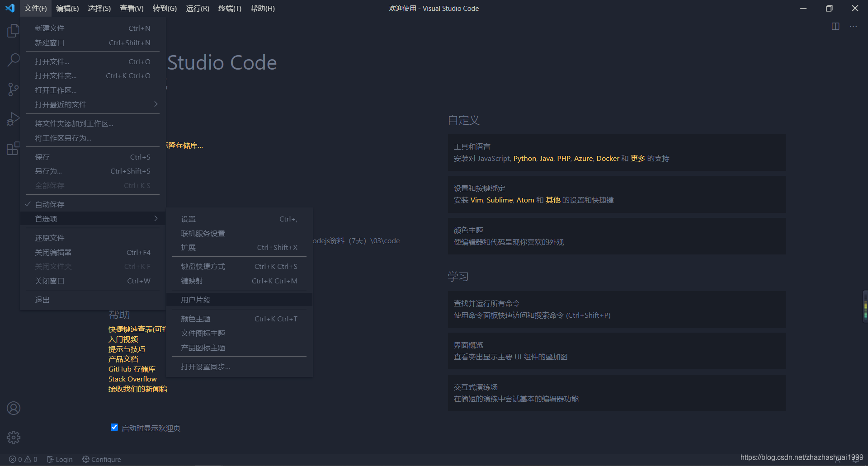The width and height of the screenshot is (868, 466).
Task: Open the Manage gear icon
Action: coord(14,437)
